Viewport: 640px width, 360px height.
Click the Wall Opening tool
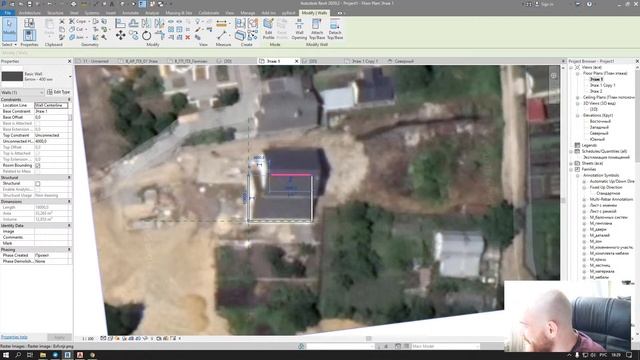click(299, 28)
